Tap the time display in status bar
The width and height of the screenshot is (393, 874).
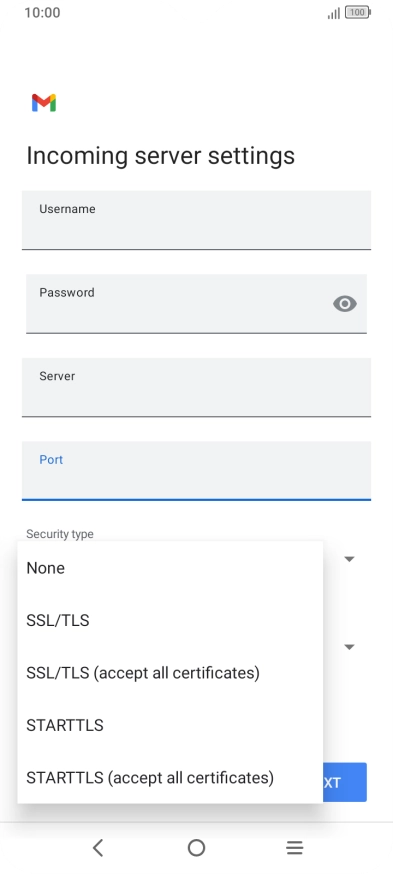point(42,12)
